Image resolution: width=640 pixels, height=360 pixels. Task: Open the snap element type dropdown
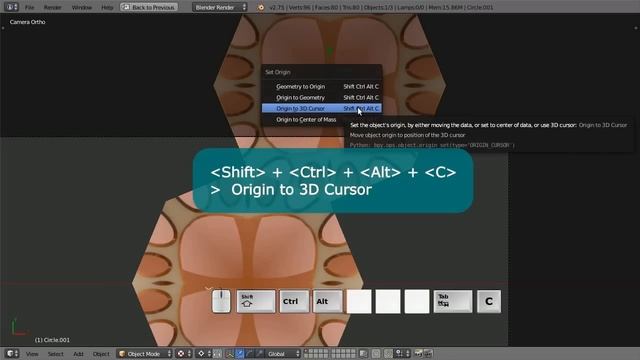tap(402, 354)
